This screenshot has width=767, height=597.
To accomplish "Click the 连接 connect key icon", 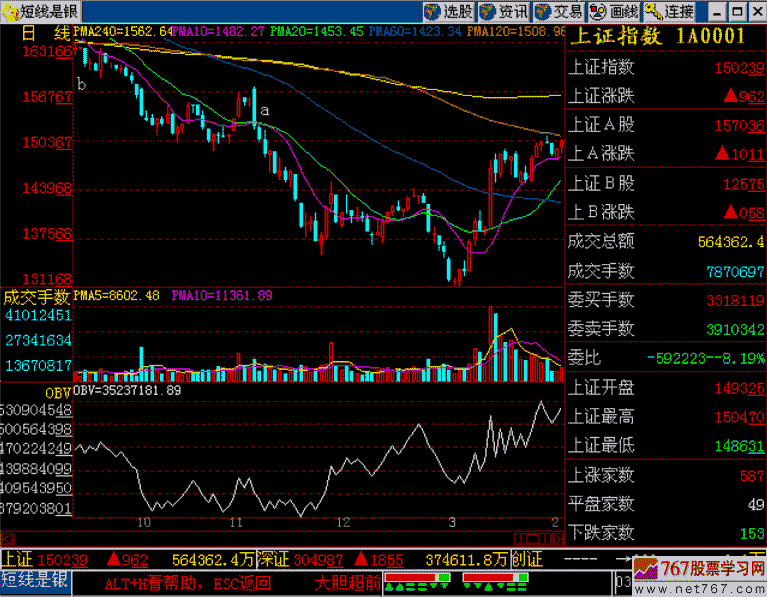I will coord(669,12).
